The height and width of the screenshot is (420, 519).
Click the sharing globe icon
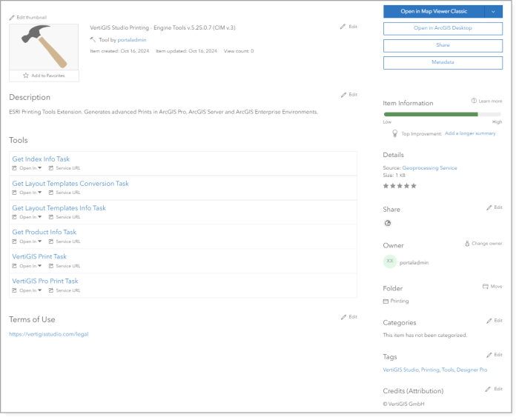(x=388, y=223)
